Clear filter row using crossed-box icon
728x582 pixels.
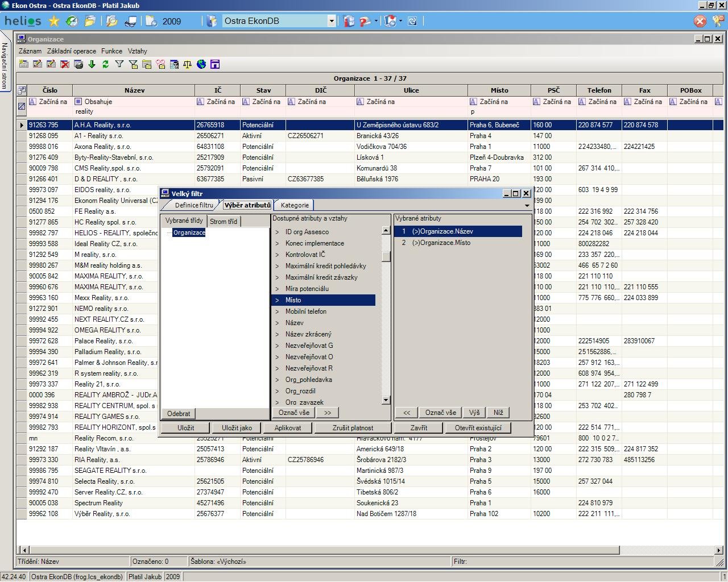tap(22, 106)
